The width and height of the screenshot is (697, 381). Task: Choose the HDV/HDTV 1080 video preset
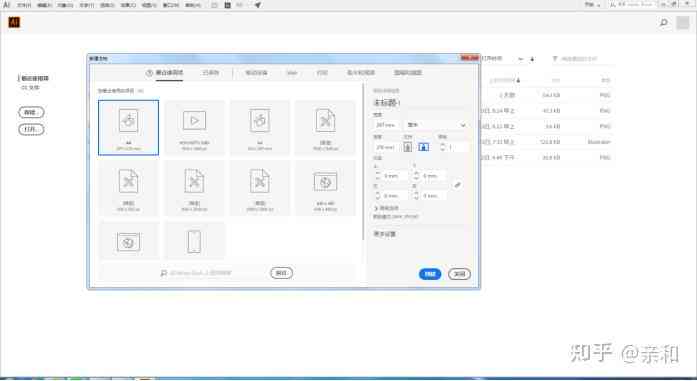pyautogui.click(x=194, y=128)
